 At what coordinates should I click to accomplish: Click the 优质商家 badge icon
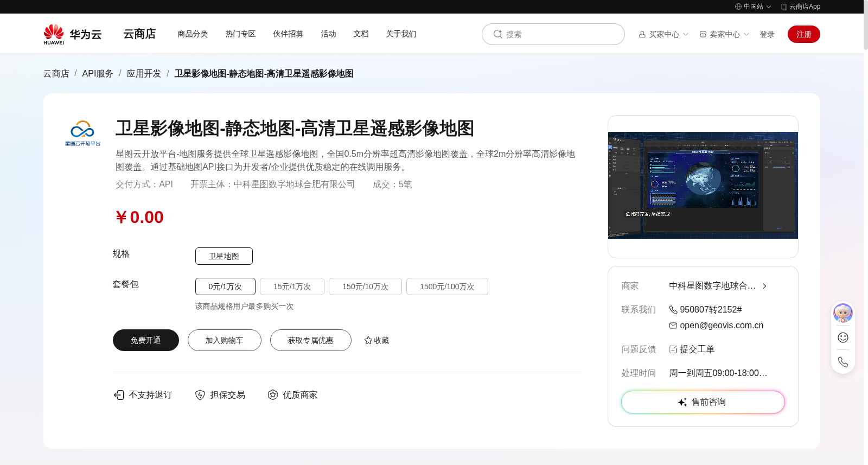click(273, 395)
